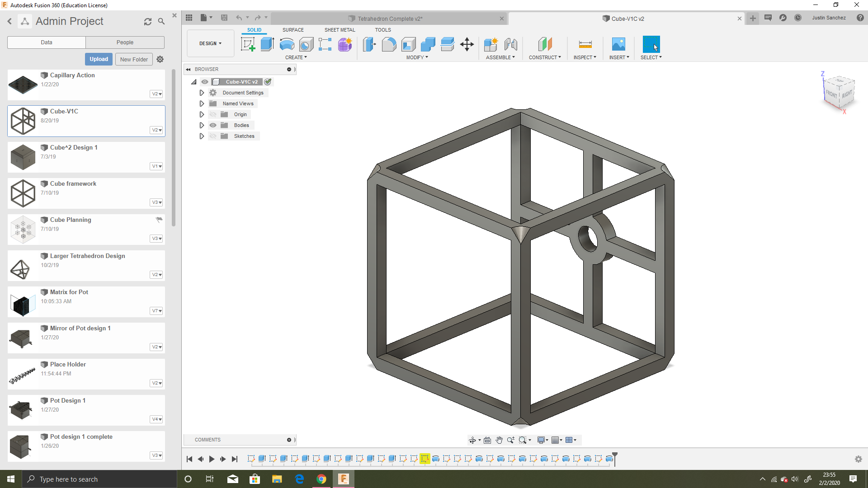Switch to the SURFACE tab
The image size is (868, 488).
click(293, 30)
